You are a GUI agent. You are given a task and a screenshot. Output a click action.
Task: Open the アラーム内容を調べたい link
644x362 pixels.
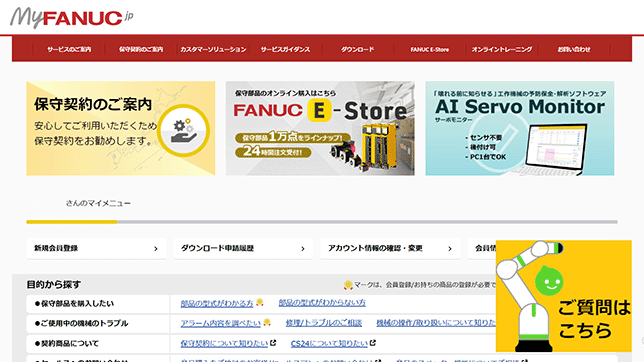(x=221, y=323)
